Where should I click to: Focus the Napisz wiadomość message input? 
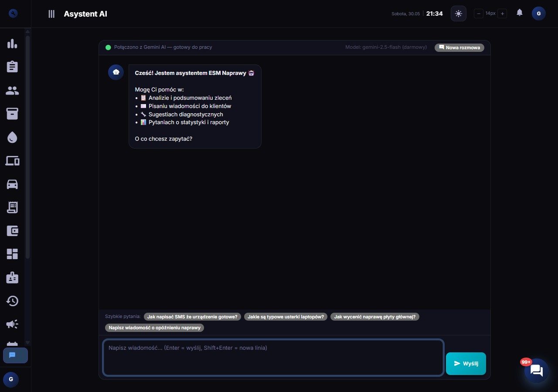(x=273, y=358)
